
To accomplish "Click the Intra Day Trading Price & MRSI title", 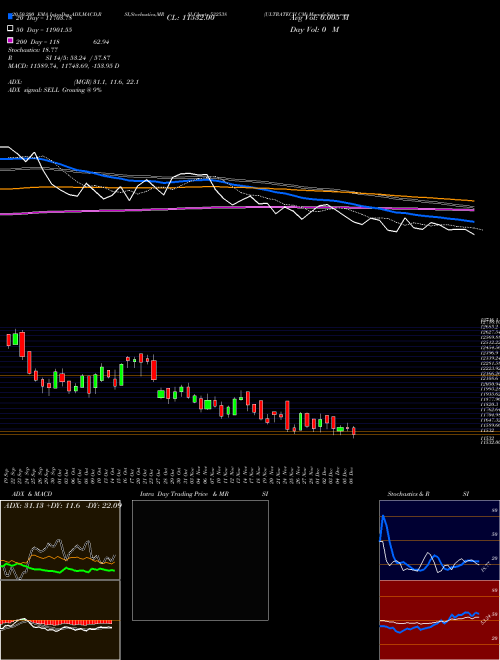I will (204, 494).
